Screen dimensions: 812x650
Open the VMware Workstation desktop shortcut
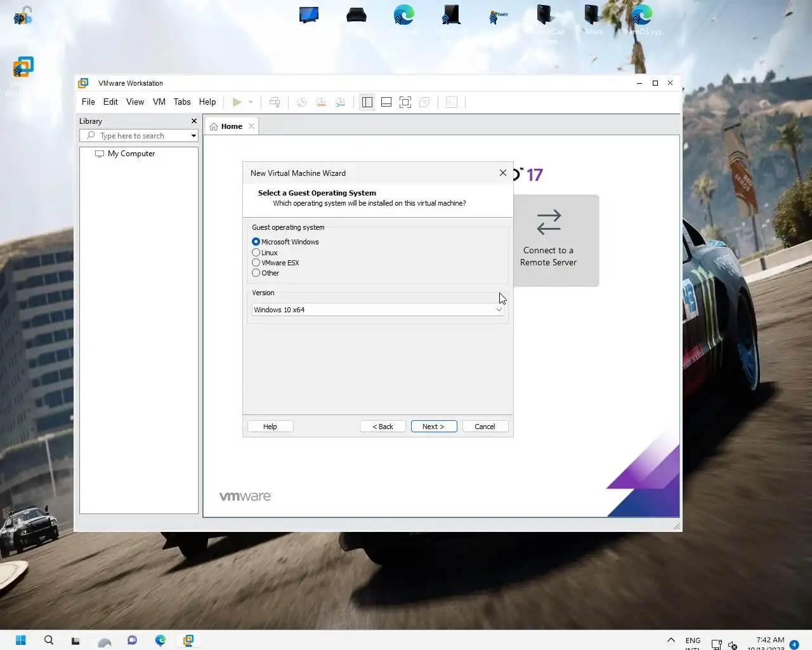coord(23,76)
